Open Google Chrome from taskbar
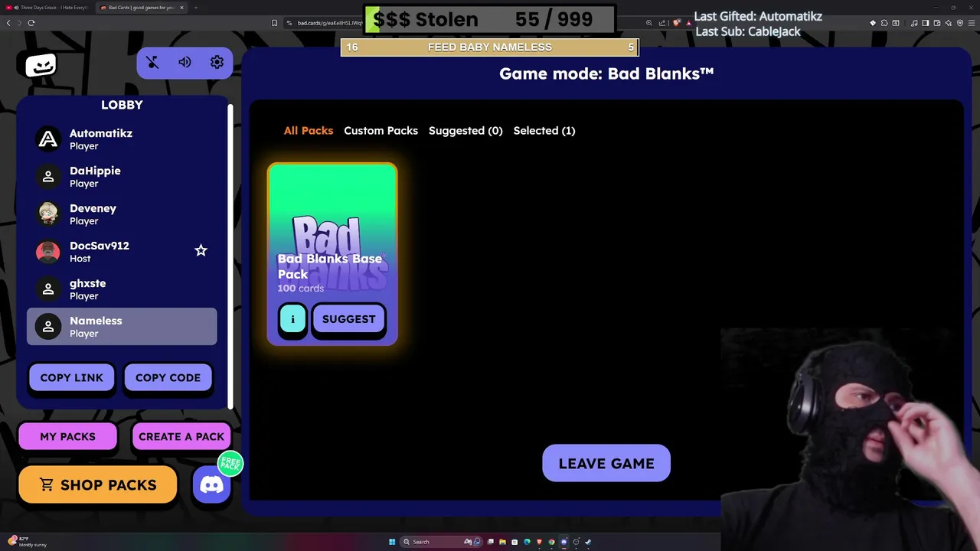Image resolution: width=980 pixels, height=551 pixels. click(551, 542)
